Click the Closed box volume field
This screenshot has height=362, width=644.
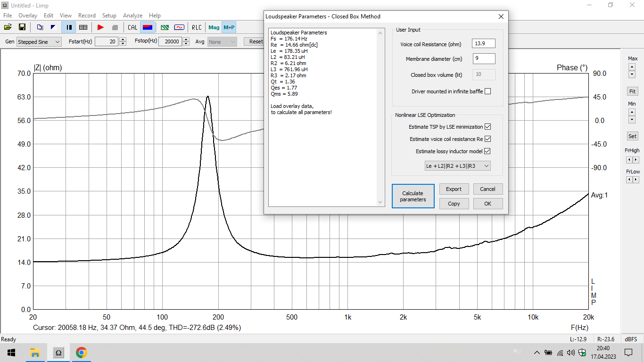(x=484, y=74)
